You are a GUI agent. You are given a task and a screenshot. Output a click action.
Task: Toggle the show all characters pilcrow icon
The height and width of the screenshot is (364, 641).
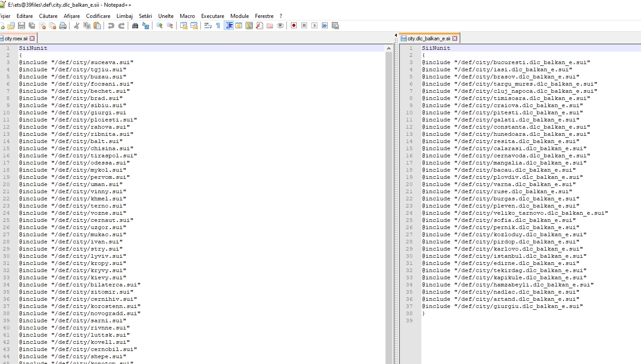point(218,26)
